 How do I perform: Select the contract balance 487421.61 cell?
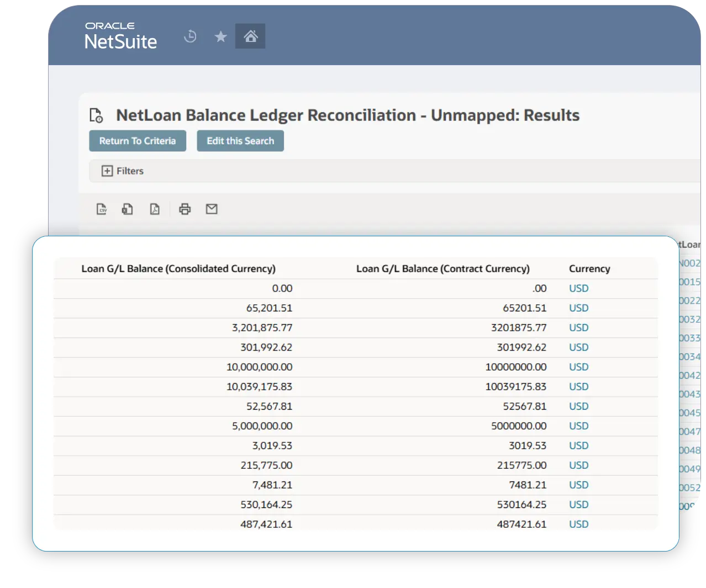(x=521, y=524)
